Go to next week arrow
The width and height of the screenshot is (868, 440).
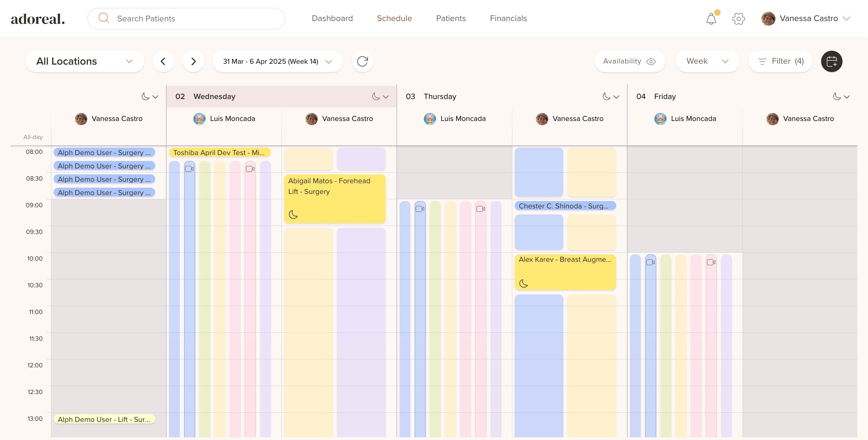coord(193,61)
